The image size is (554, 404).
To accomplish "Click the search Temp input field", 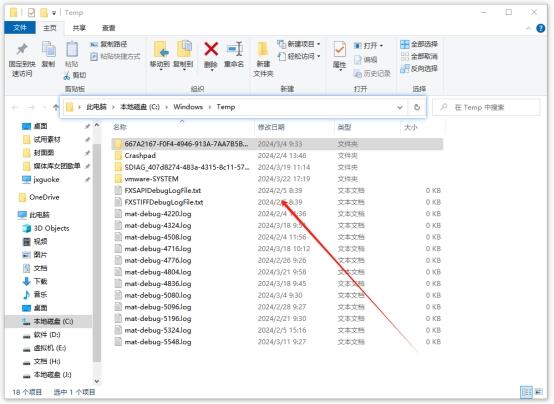I will coord(487,107).
